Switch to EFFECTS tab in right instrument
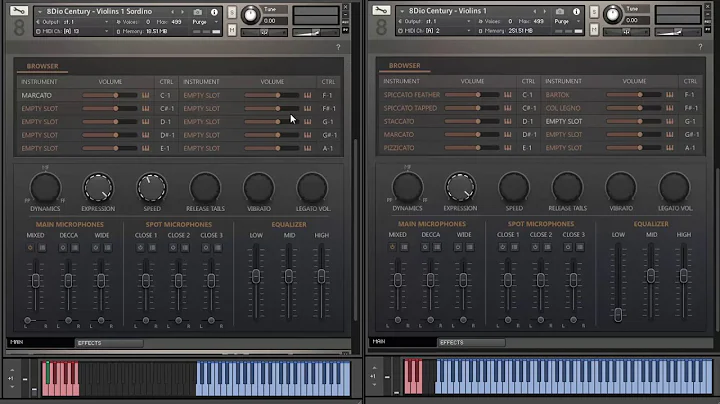The image size is (720, 404). point(471,342)
